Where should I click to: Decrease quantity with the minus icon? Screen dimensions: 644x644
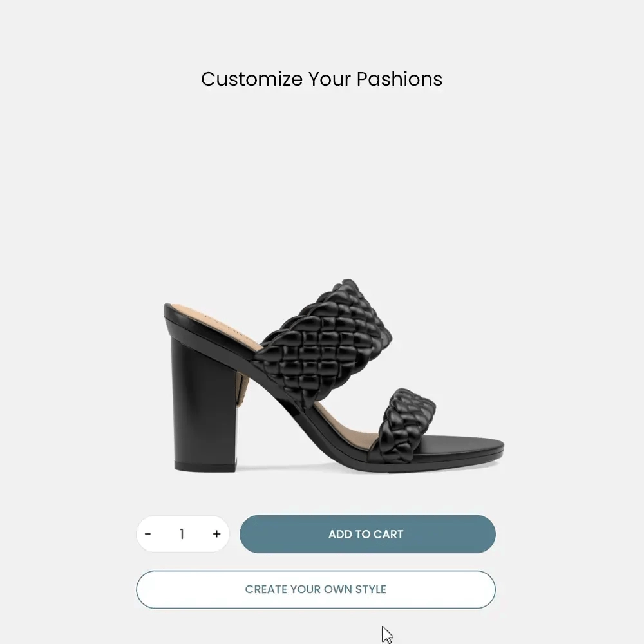[148, 534]
